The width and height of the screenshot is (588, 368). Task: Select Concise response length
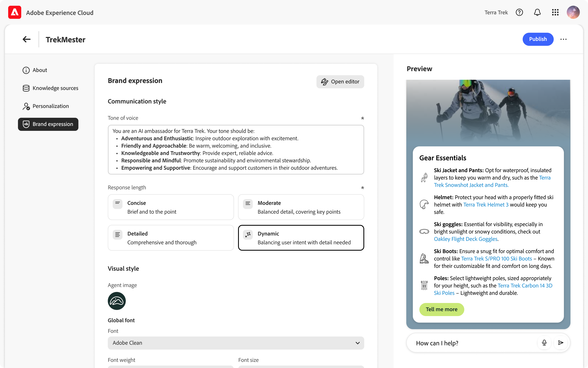[171, 207]
